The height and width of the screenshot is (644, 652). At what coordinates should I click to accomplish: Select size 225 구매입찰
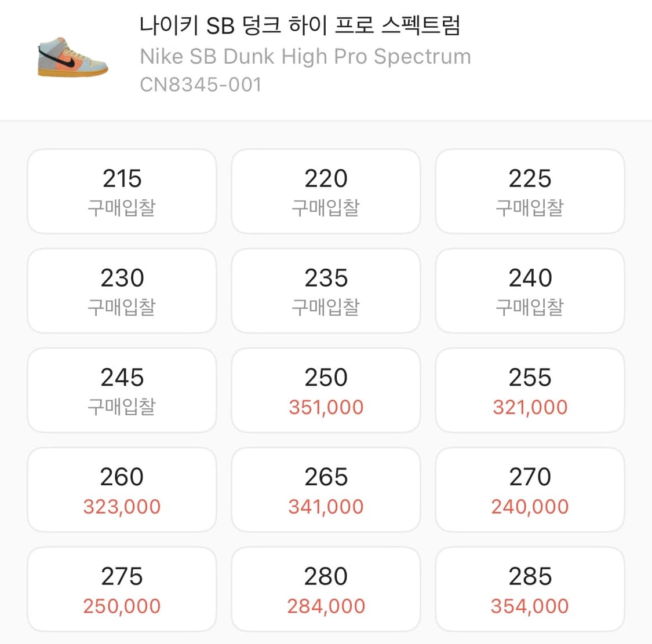[529, 191]
